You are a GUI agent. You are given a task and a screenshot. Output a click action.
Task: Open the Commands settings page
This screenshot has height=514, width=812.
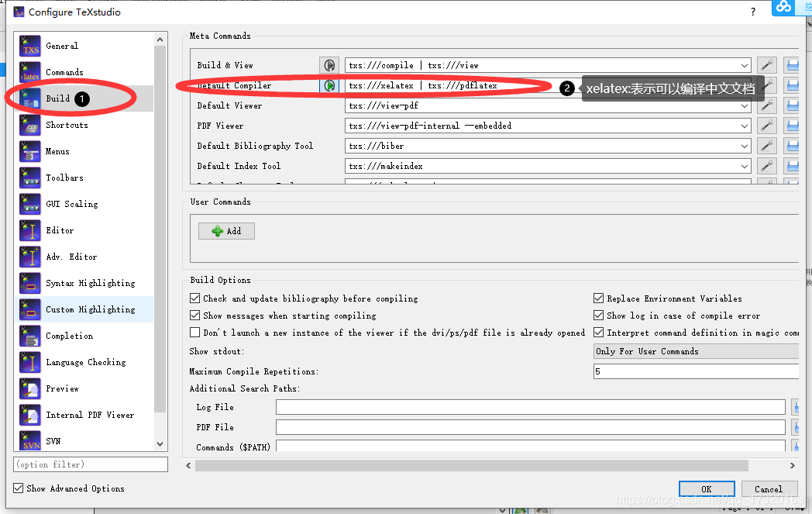pos(85,72)
